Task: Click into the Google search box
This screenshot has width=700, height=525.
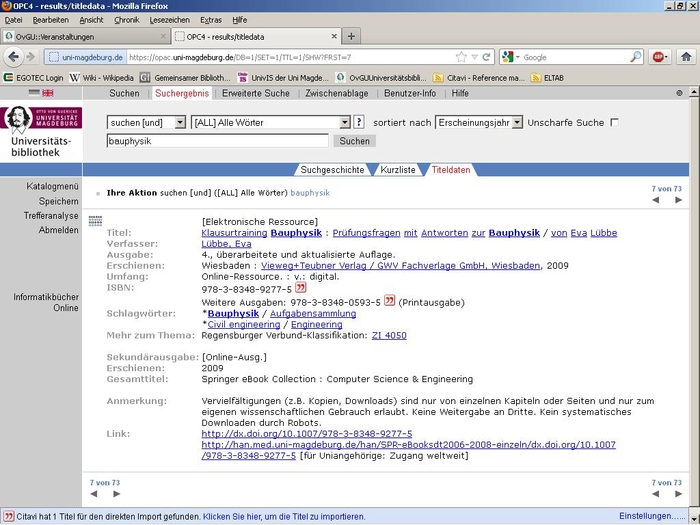Action: click(575, 57)
